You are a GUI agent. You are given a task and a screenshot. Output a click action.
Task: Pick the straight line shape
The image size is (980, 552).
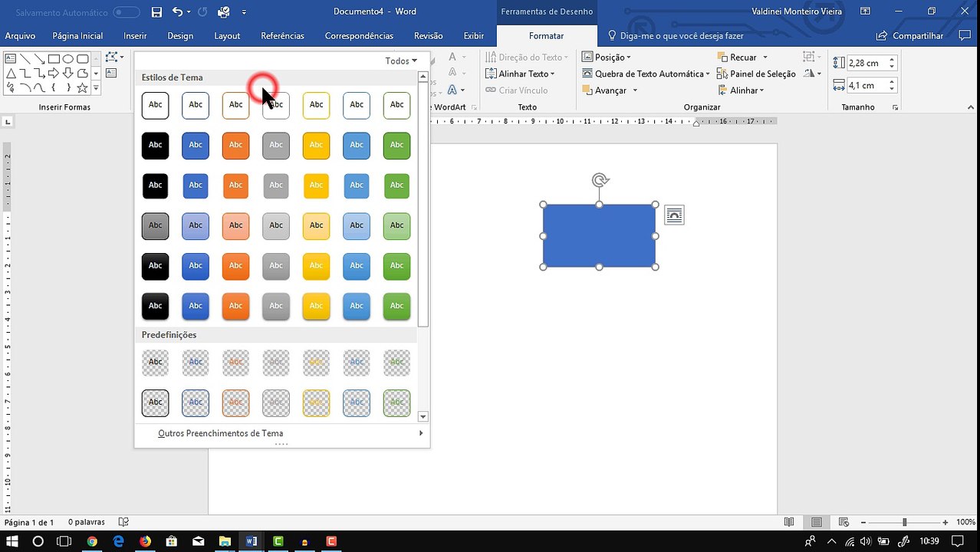coord(25,58)
